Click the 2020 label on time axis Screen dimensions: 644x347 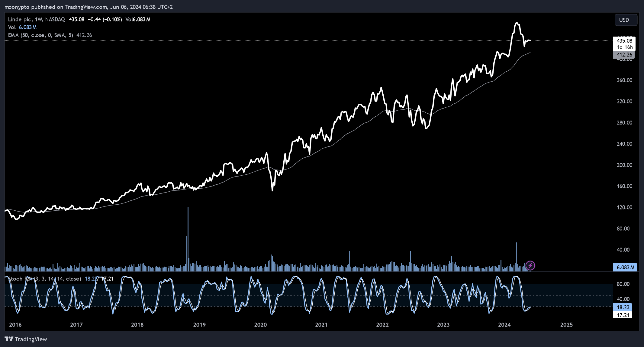tap(260, 325)
